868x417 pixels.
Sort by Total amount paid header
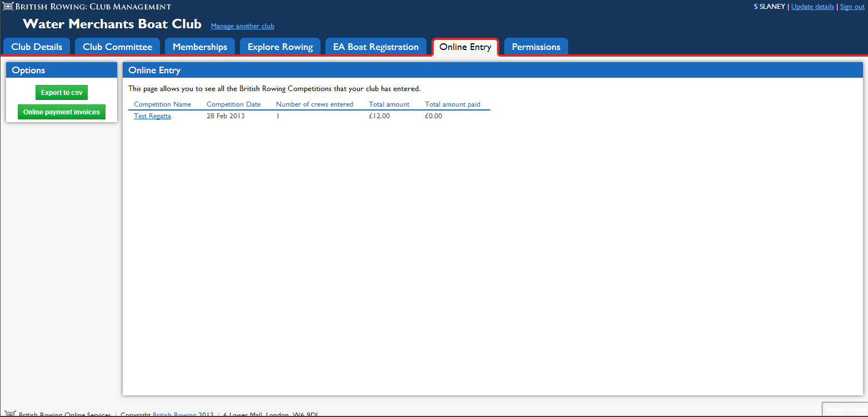(x=453, y=104)
